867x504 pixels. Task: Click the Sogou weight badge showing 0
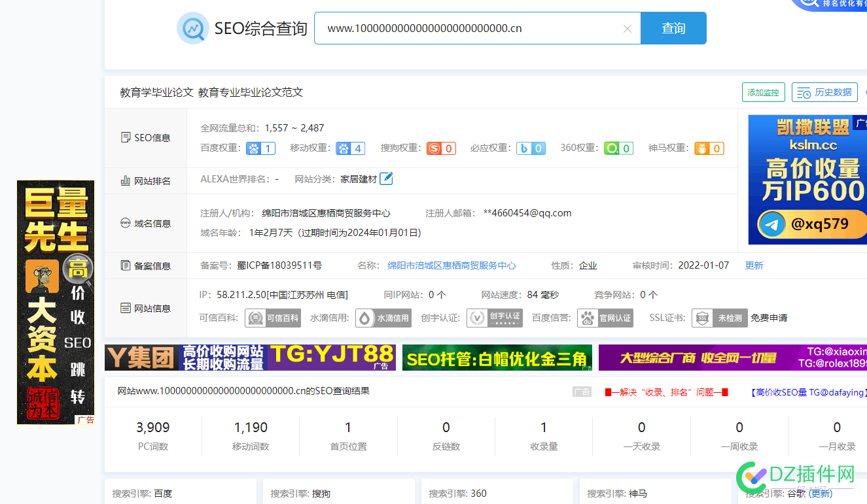pos(441,148)
